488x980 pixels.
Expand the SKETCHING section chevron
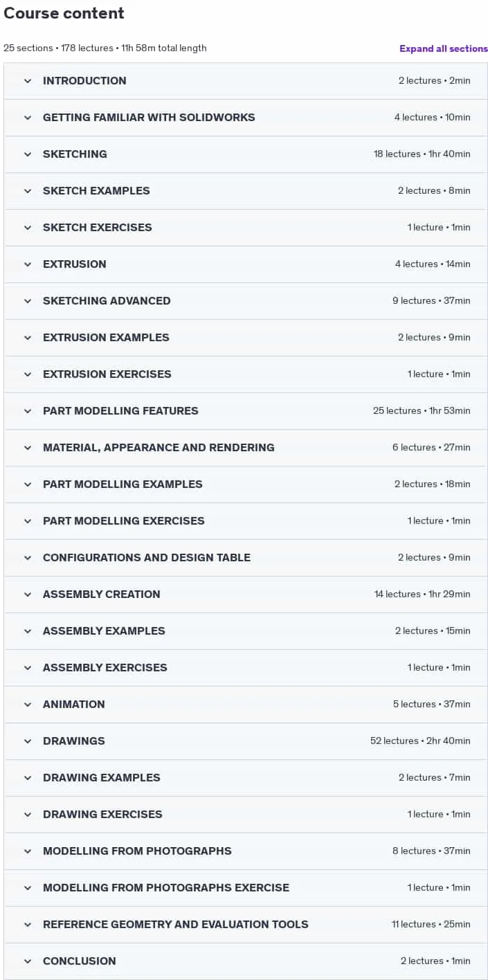click(28, 154)
